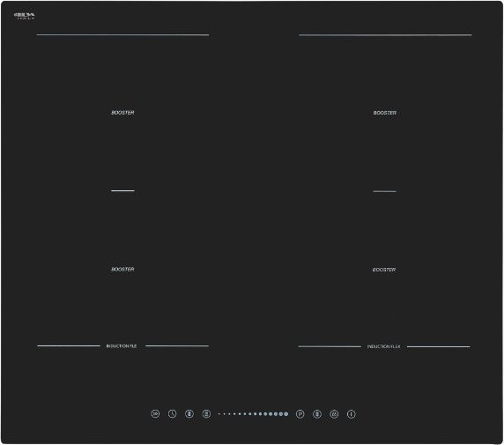Tap largest dot on power level slider
504x445 pixels.
(285, 414)
